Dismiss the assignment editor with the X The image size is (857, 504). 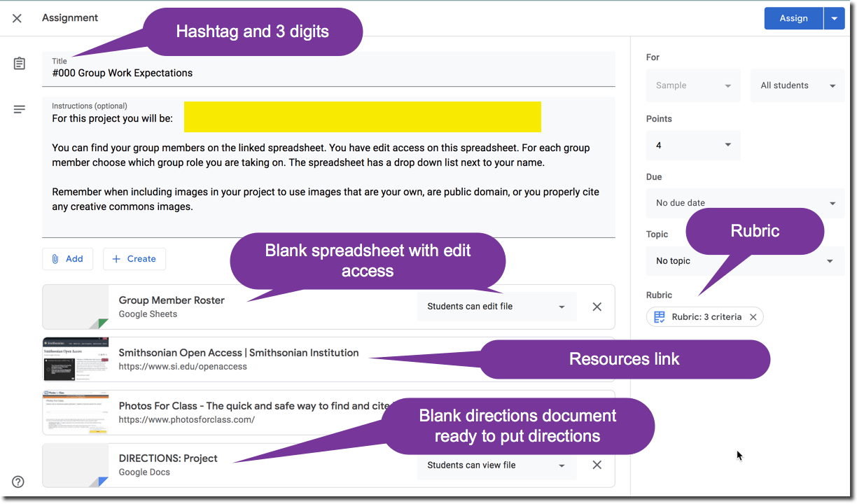pyautogui.click(x=17, y=17)
